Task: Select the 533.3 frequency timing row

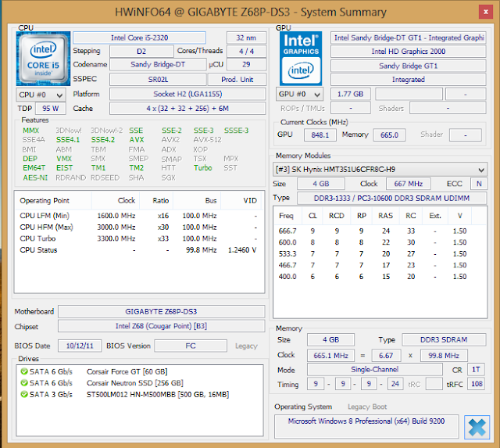Action: click(380, 254)
